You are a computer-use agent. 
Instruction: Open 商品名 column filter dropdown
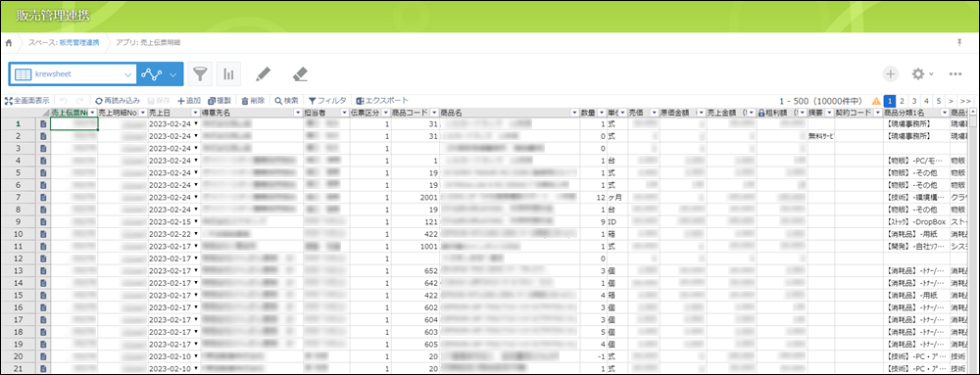(574, 113)
